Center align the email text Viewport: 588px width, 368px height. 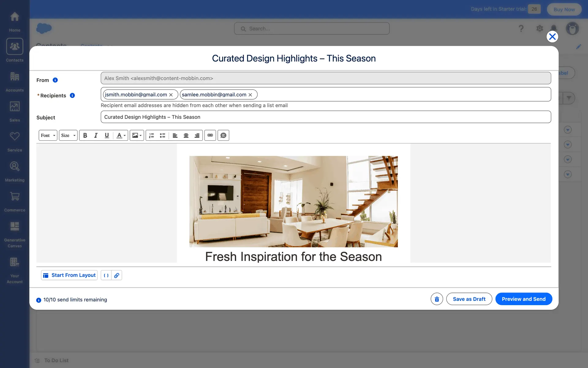pos(186,135)
